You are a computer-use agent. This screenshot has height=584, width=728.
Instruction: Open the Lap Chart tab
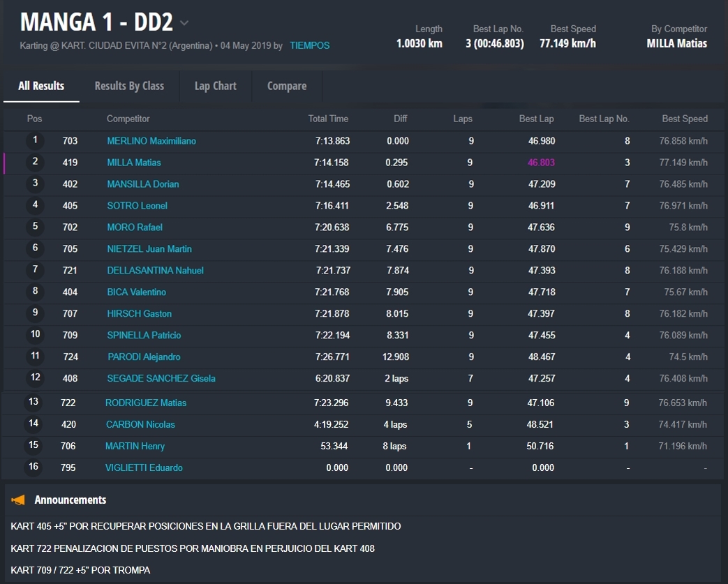(x=215, y=86)
